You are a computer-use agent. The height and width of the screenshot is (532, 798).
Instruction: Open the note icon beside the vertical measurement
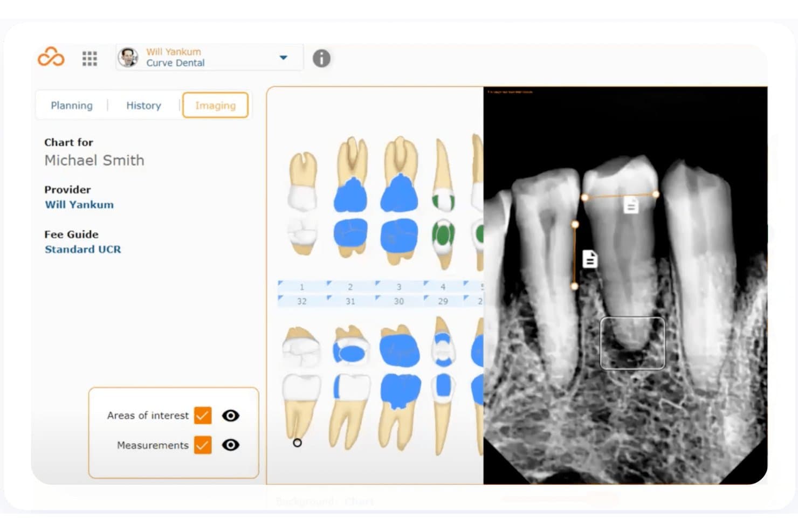pyautogui.click(x=590, y=259)
